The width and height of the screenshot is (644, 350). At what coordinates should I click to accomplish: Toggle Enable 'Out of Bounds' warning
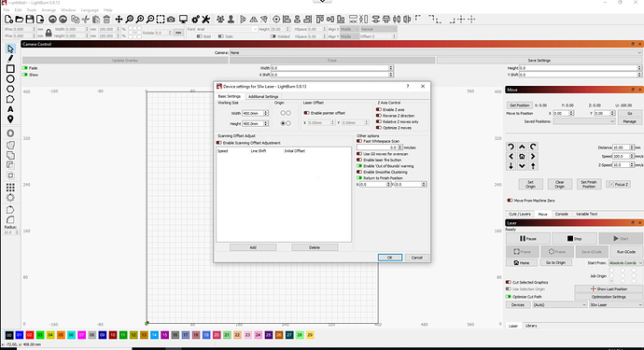click(359, 166)
